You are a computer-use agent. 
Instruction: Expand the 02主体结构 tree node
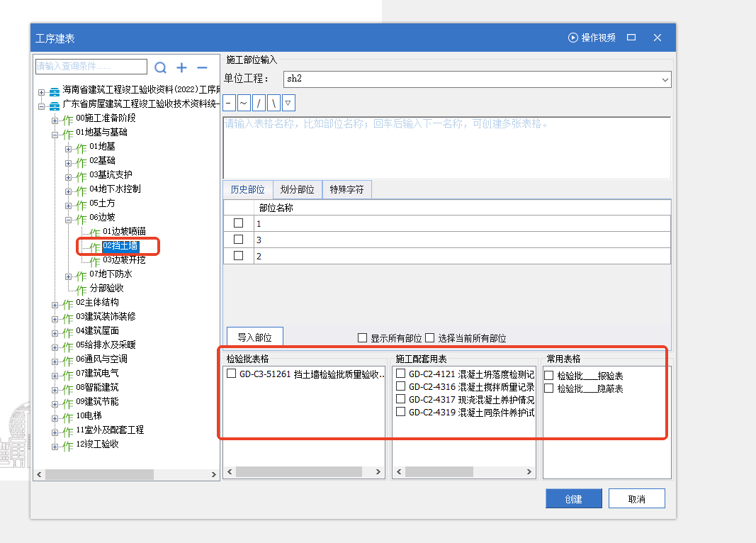tap(55, 304)
